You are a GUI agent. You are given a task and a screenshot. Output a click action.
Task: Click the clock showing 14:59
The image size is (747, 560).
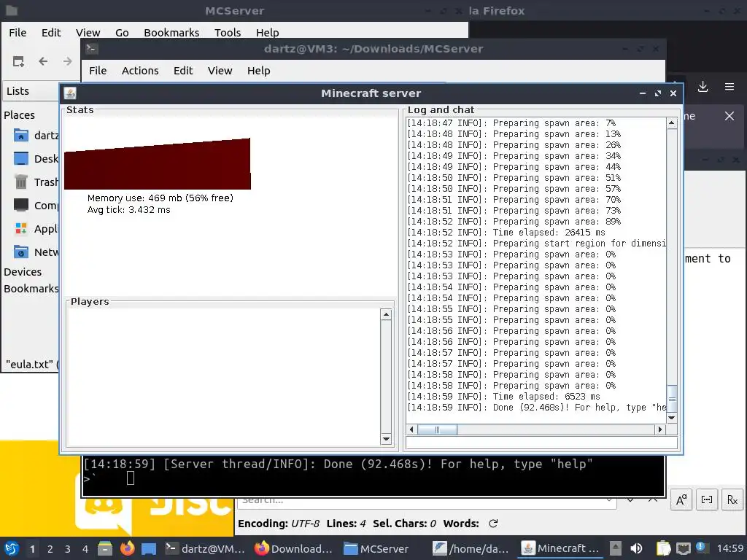pos(729,549)
